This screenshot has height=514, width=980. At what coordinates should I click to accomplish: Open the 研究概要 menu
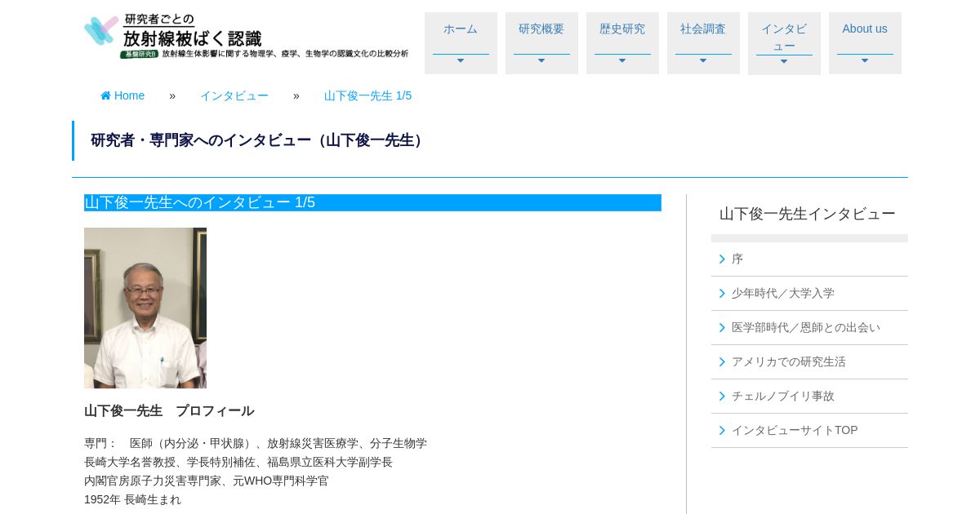click(541, 43)
